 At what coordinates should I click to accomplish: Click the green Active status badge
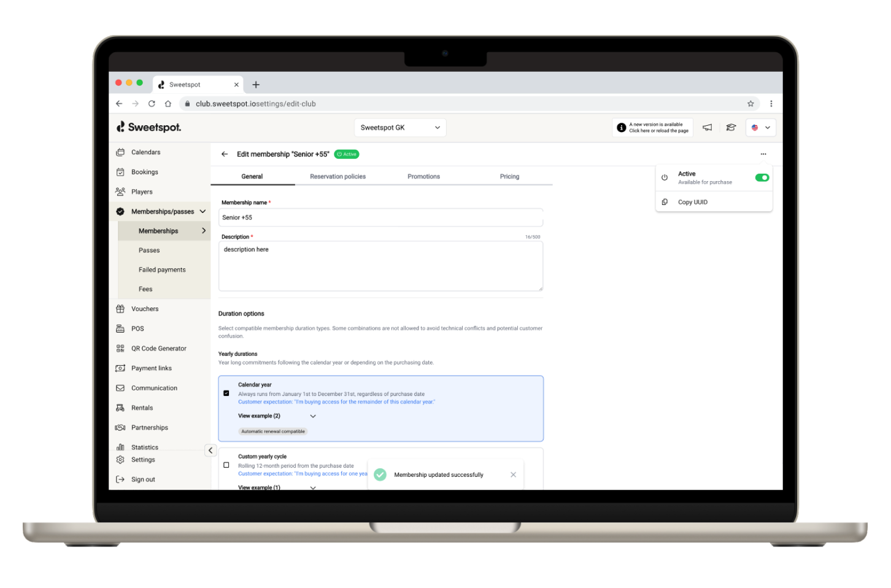347,154
